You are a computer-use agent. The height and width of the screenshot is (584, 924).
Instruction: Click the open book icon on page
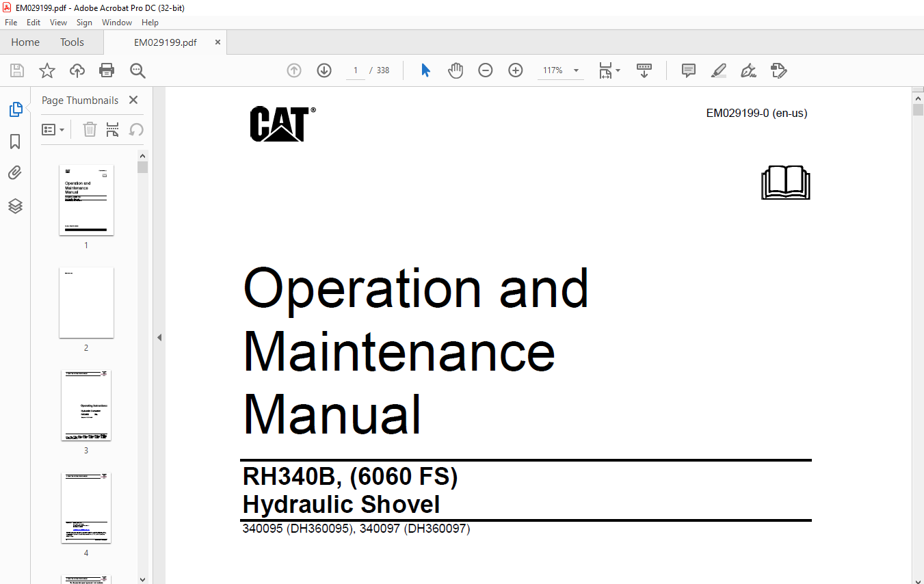pyautogui.click(x=785, y=183)
